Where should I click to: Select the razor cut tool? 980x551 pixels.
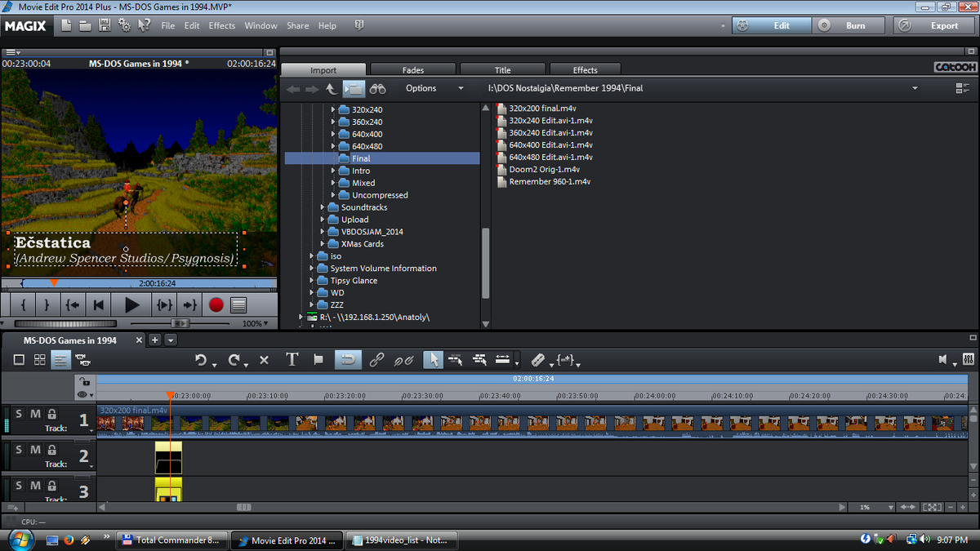537,360
